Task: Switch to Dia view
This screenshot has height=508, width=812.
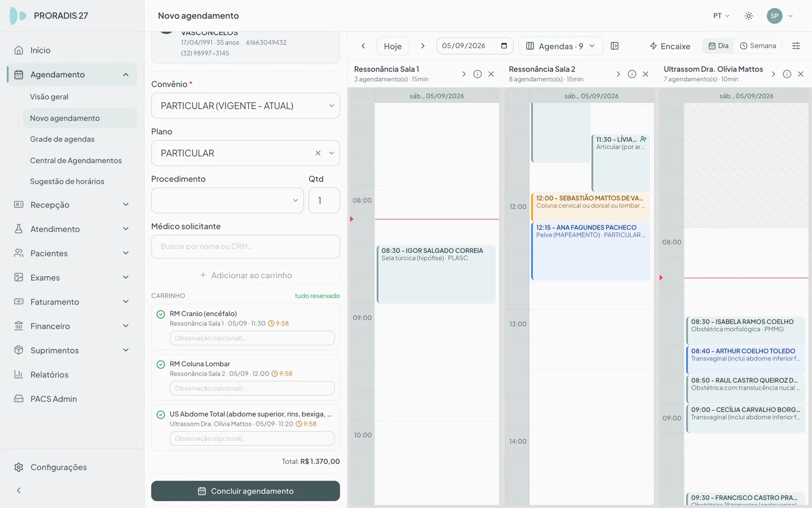Action: click(719, 46)
